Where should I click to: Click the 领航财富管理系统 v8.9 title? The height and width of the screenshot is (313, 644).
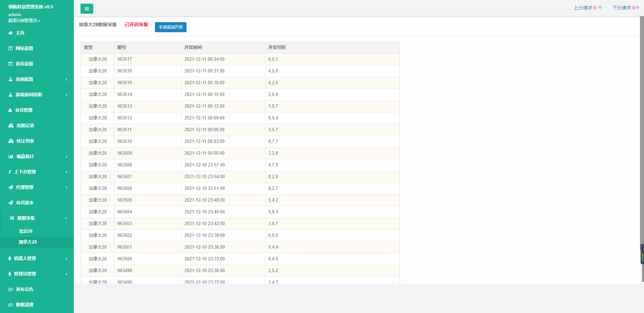(x=31, y=7)
